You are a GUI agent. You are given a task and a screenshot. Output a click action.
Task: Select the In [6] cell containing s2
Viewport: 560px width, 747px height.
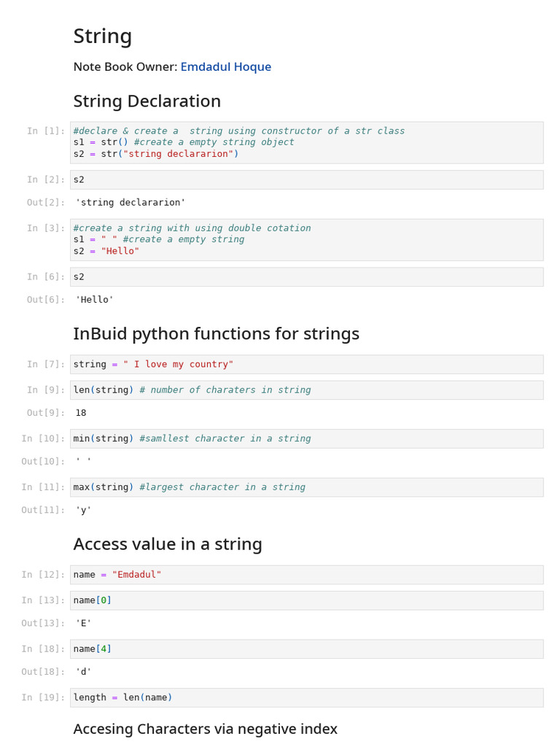pyautogui.click(x=306, y=276)
